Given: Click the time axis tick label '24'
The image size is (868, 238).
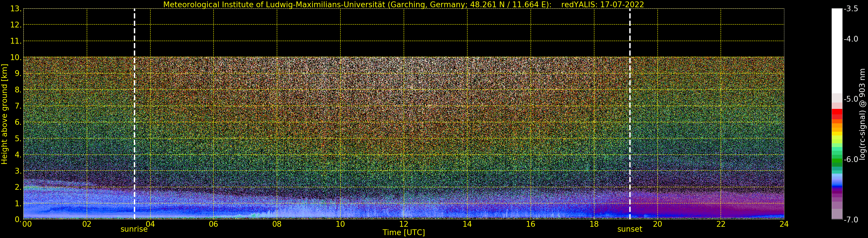Looking at the screenshot, I should point(784,224).
